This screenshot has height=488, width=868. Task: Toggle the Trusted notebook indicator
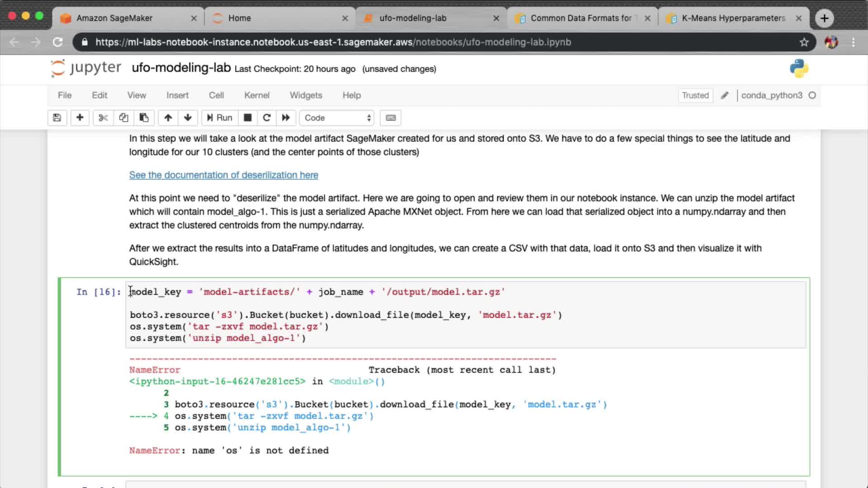point(695,95)
